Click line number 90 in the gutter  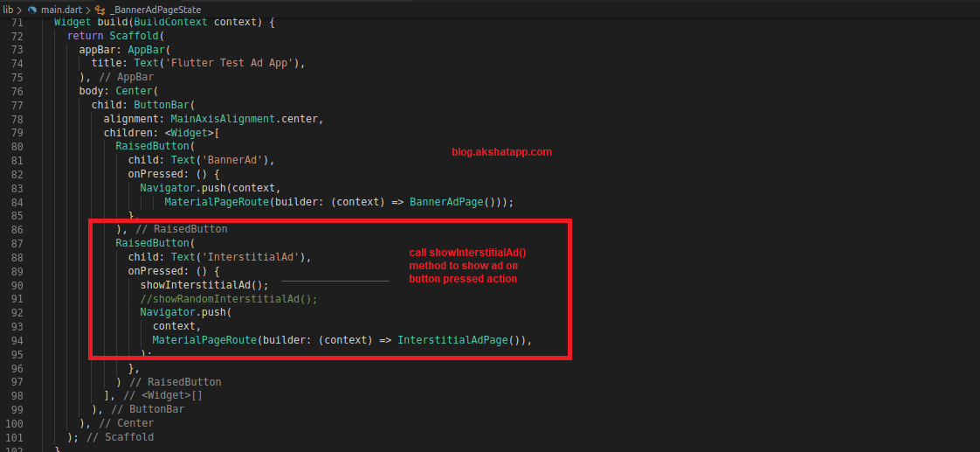(16, 285)
